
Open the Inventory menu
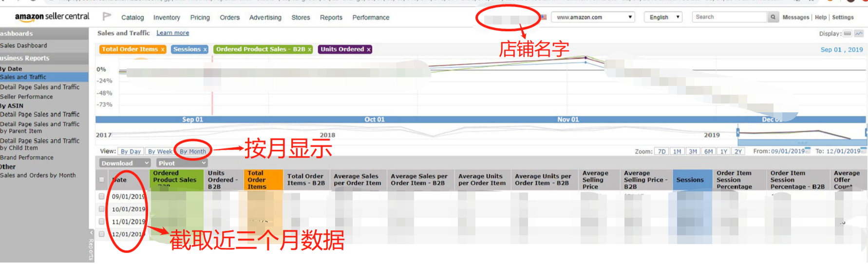pyautogui.click(x=167, y=18)
